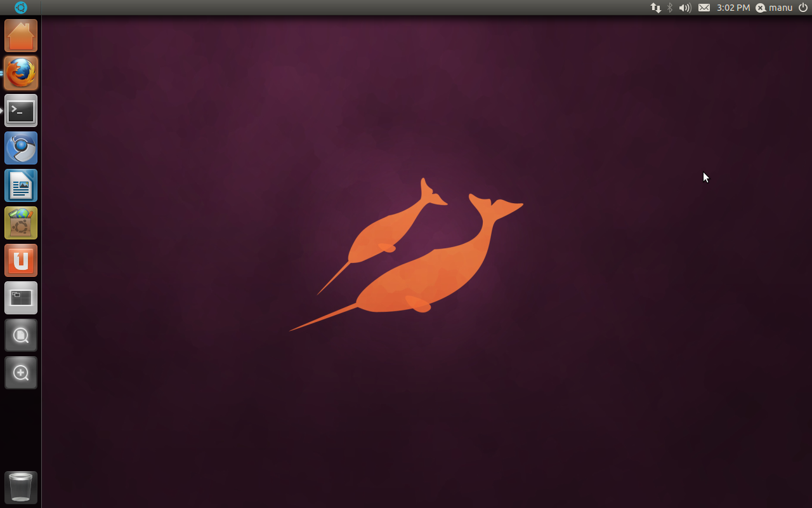Launch Firefox from the launcher
The image size is (812, 508).
click(21, 73)
